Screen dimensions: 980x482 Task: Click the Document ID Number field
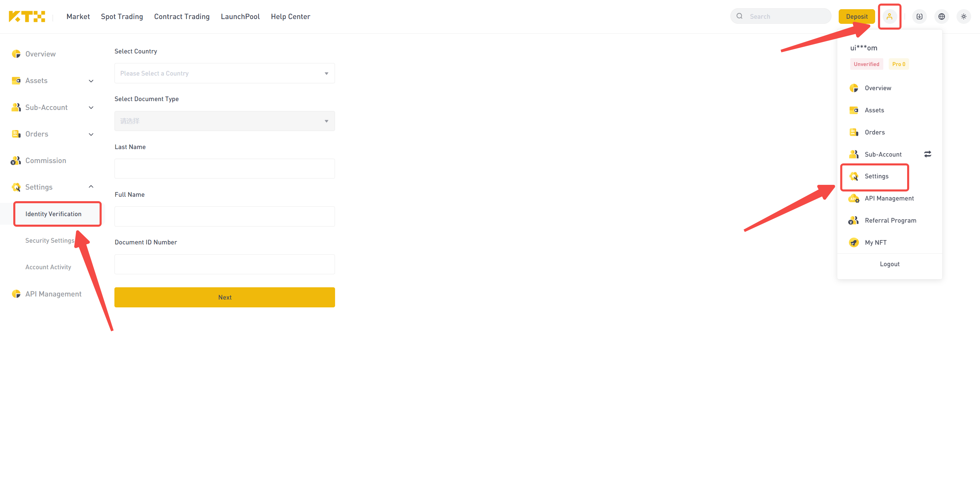[224, 264]
